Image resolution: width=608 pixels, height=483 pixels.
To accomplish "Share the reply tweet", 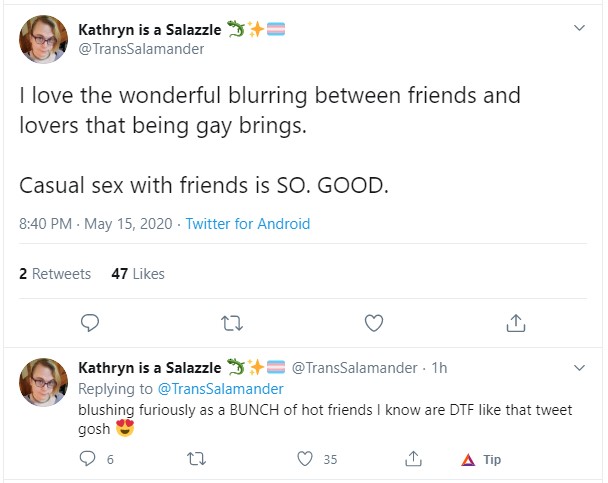I will [413, 459].
